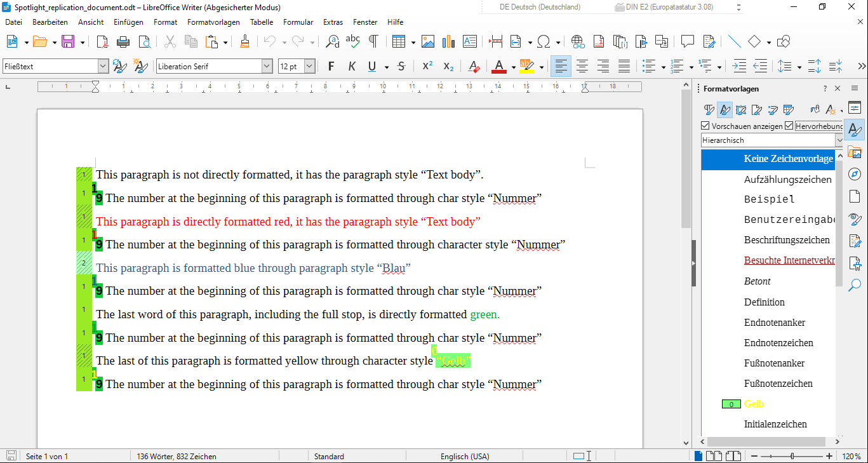Uncheck the Vorschauen anzeigen checkbox

click(705, 126)
